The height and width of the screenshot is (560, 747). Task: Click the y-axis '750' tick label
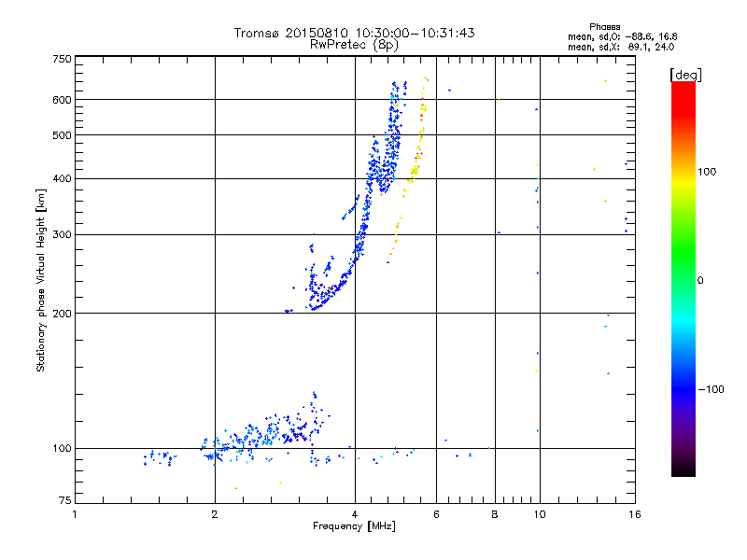(62, 59)
